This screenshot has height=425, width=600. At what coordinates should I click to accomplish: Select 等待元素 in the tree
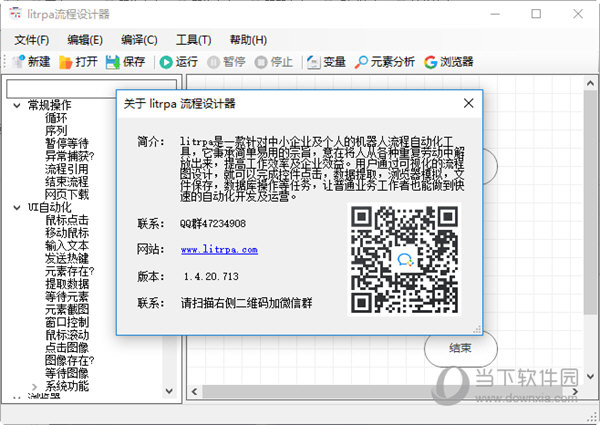[x=67, y=296]
